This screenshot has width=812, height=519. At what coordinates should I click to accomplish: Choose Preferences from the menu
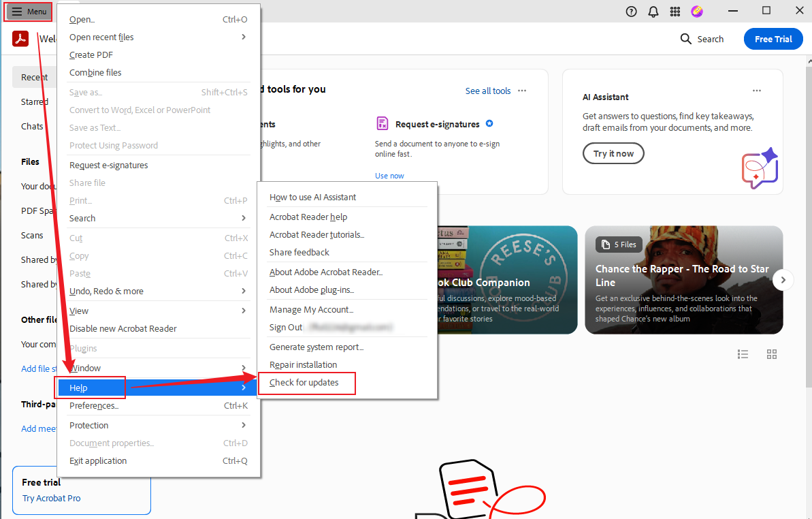(94, 405)
